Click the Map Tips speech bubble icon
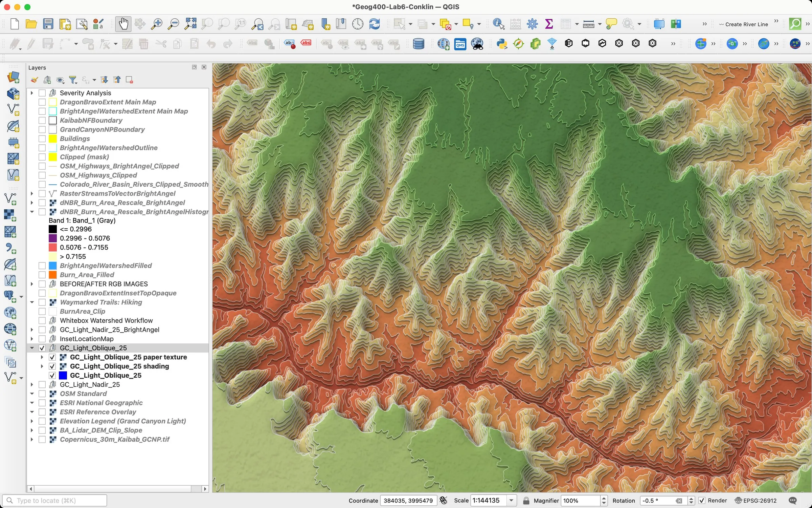812x508 pixels. click(x=611, y=24)
